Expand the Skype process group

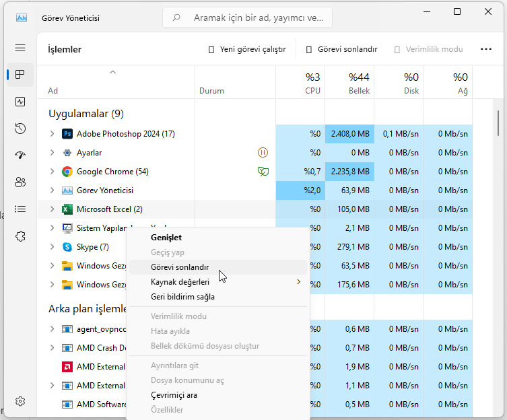coord(52,247)
